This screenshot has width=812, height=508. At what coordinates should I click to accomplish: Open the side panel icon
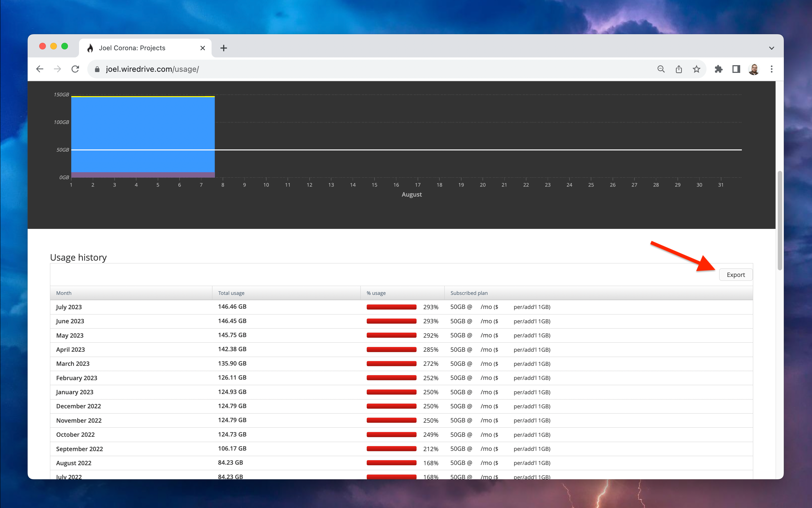point(736,69)
